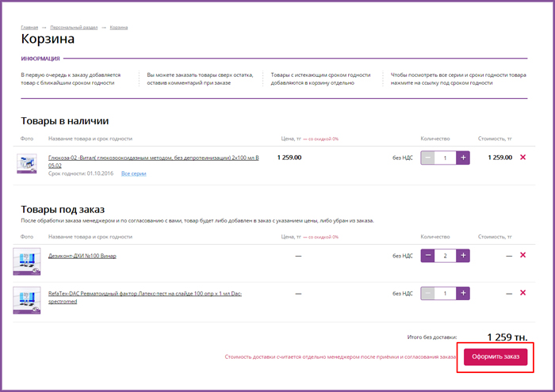Decrease RefaTex-DAC quantity with minus button
555x392 pixels.
(428, 294)
